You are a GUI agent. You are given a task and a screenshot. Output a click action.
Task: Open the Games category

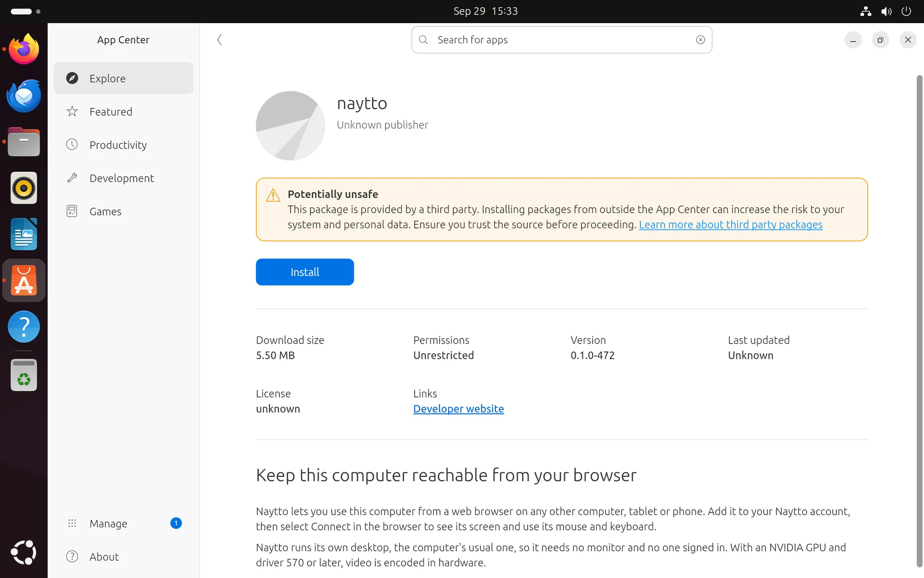[x=123, y=211]
